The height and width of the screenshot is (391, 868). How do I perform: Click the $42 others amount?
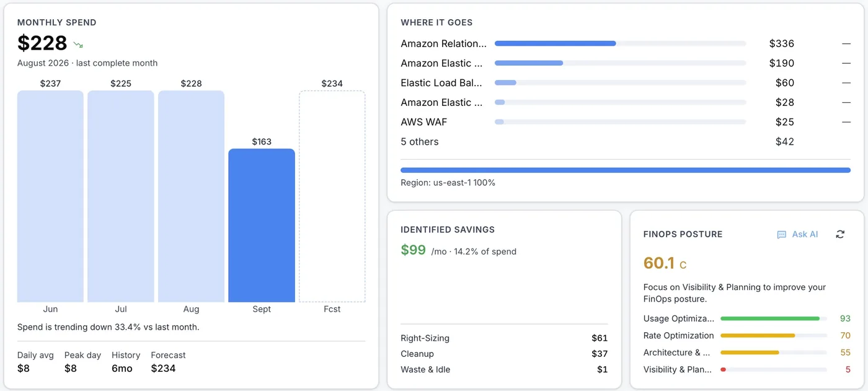[x=784, y=142]
